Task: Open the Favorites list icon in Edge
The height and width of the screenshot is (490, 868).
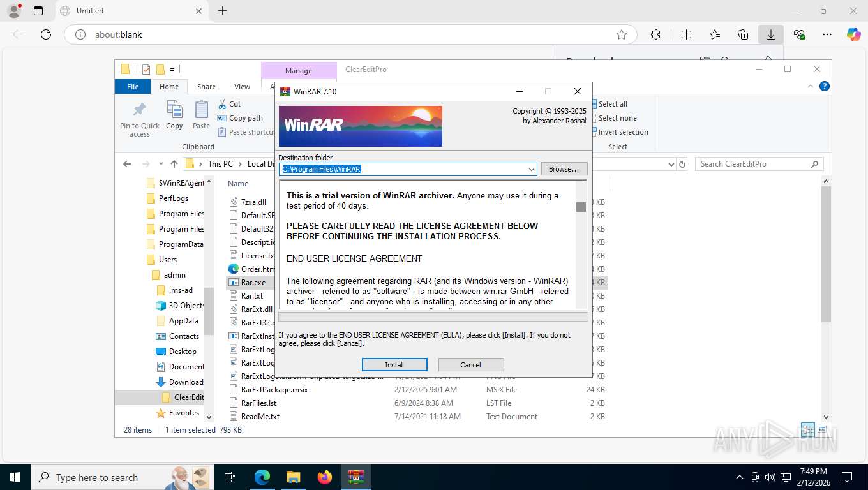Action: [715, 34]
